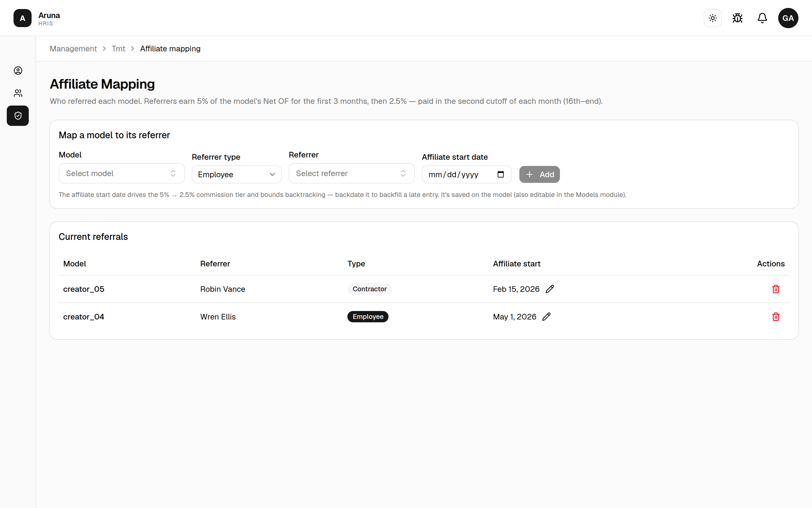Focus the Affiliate start date field
The height and width of the screenshot is (508, 812).
coord(467,174)
